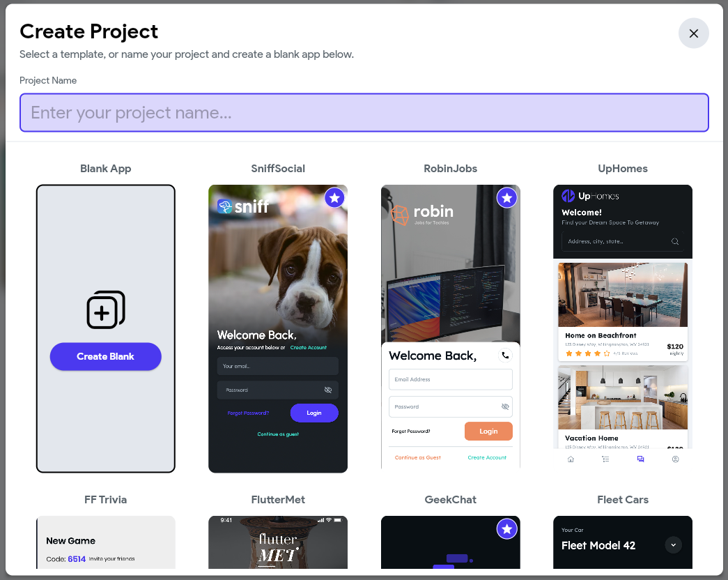
Task: Select the home icon in UpHomes bottom navigation
Action: click(571, 459)
